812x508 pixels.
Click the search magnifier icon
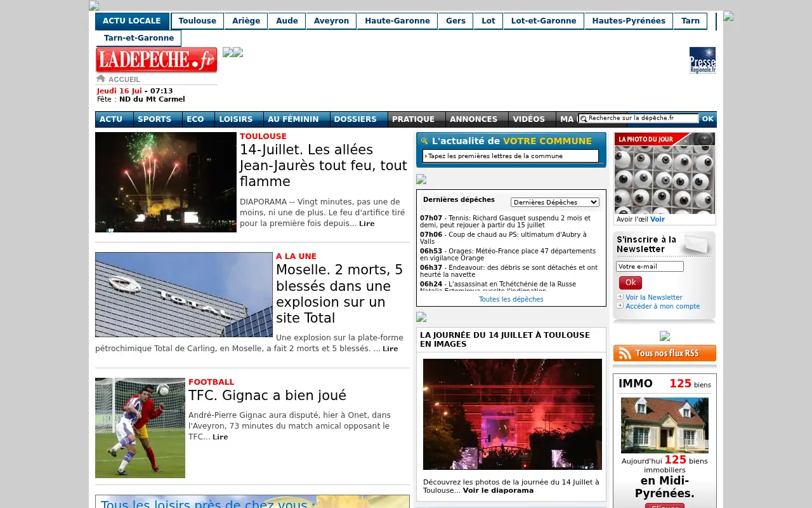(583, 119)
